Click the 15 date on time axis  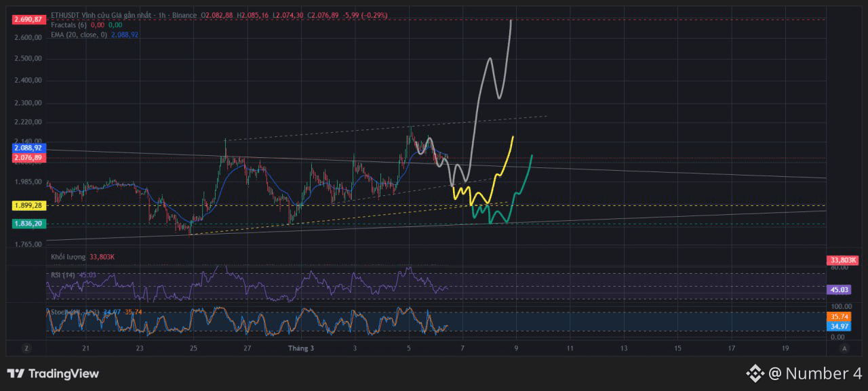pos(677,348)
